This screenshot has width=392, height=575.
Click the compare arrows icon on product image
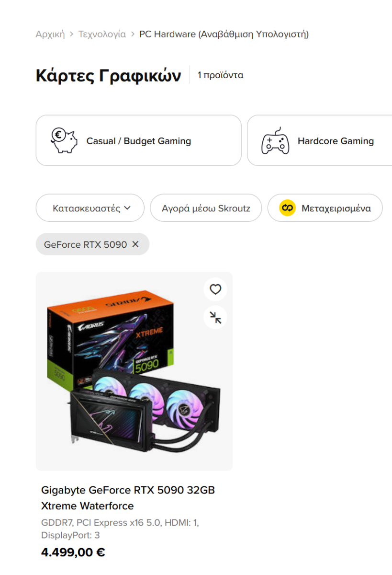coord(215,318)
